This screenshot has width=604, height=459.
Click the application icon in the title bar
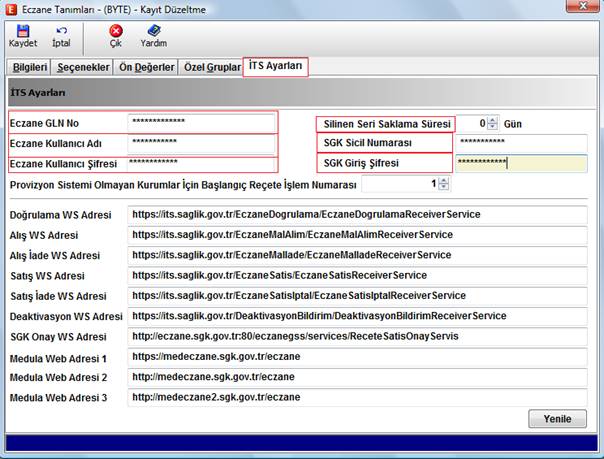tap(11, 9)
